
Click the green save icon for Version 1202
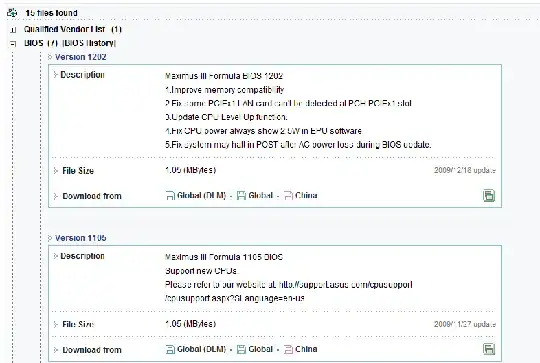pos(489,195)
